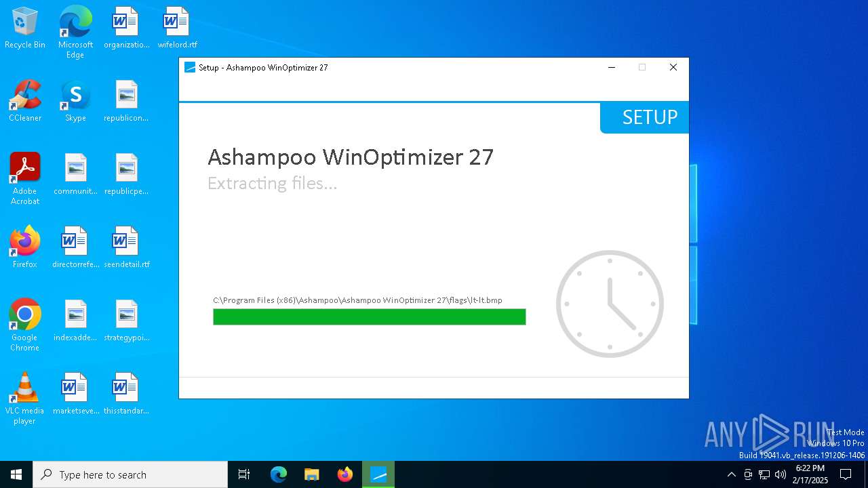Open the Adobe Acrobat desktop shortcut
The width and height of the screenshot is (868, 488).
point(25,178)
